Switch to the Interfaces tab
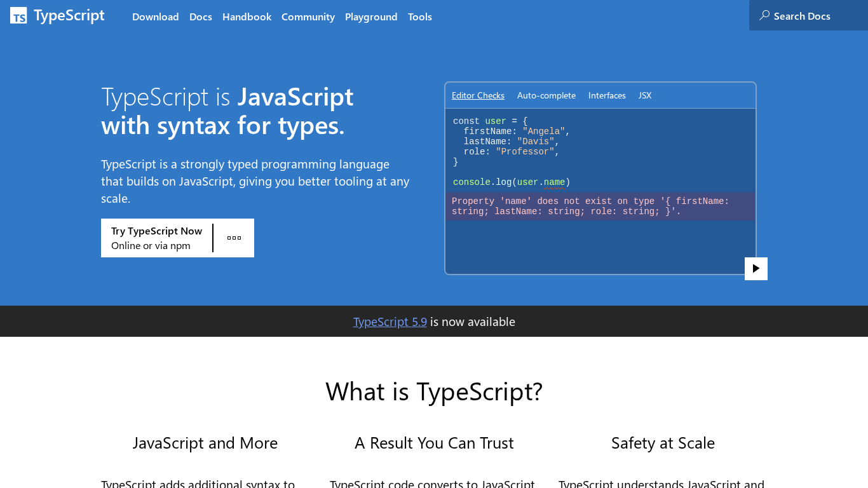Viewport: 868px width, 488px height. pos(607,95)
